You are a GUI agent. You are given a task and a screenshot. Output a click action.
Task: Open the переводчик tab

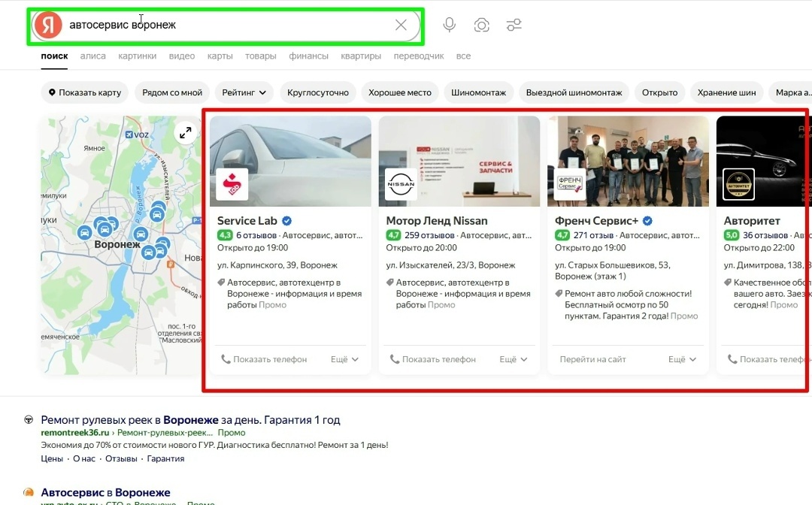pyautogui.click(x=419, y=56)
